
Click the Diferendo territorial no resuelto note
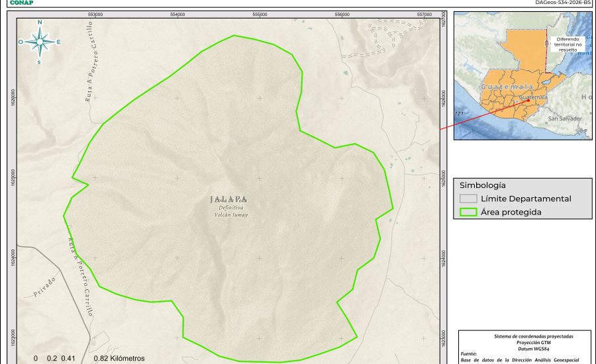pyautogui.click(x=568, y=44)
